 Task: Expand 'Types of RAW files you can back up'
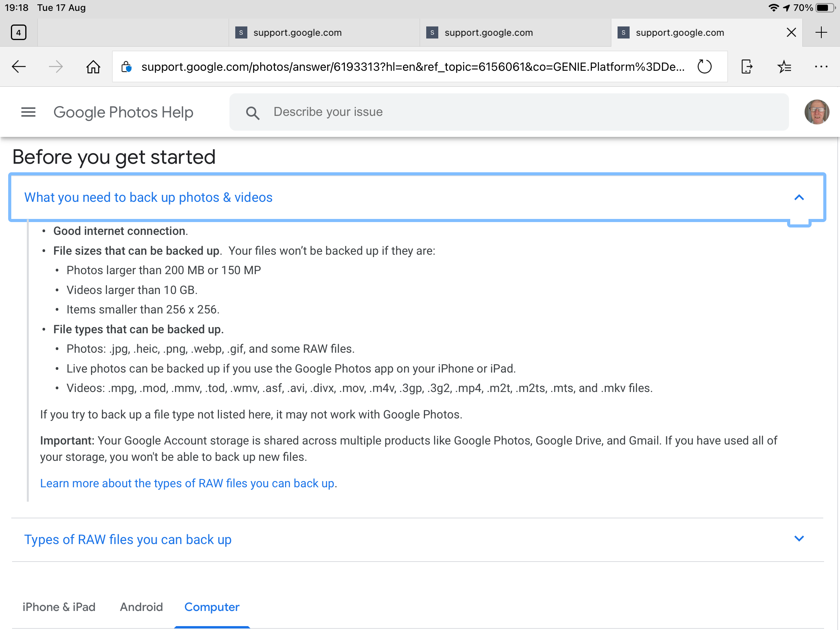coord(128,540)
